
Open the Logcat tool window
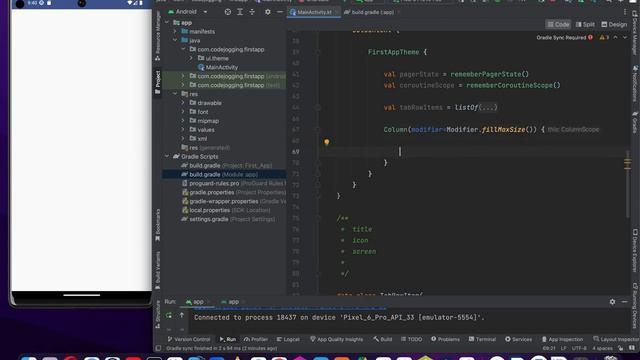[288, 339]
